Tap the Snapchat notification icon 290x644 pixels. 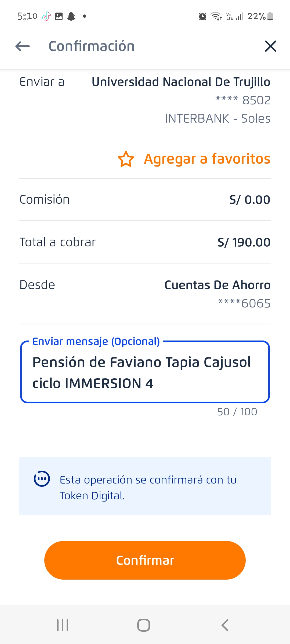(x=71, y=16)
